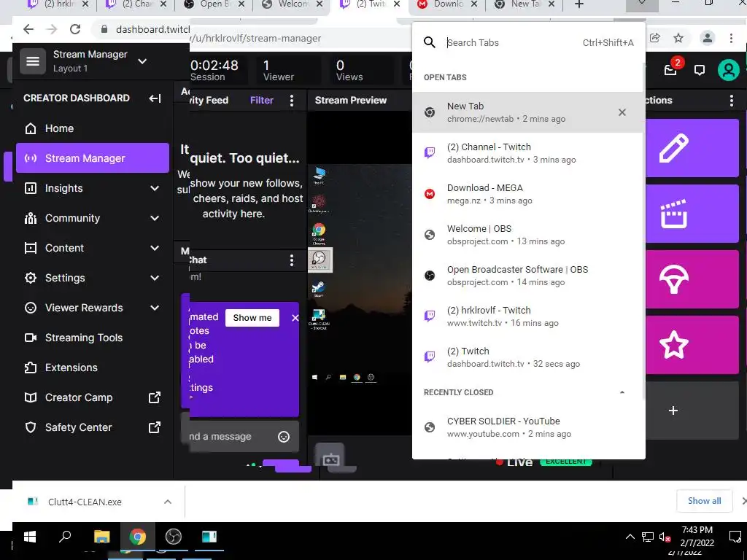Bookmark this page with star icon
This screenshot has height=560, width=747.
pos(678,38)
